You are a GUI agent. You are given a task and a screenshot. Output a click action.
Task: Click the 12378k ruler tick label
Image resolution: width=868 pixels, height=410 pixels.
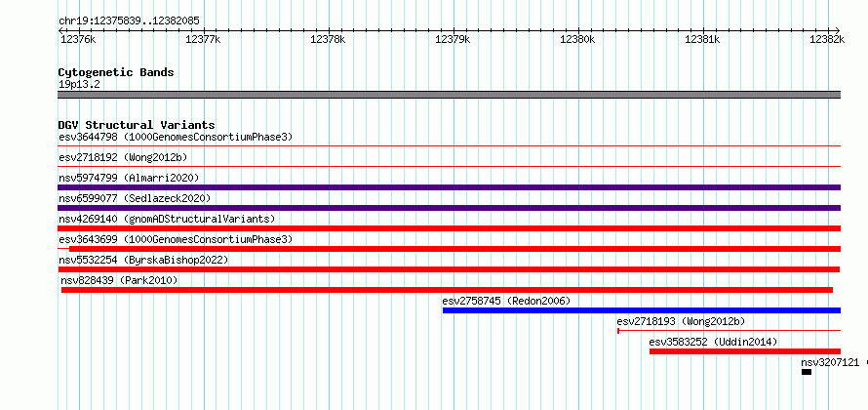(x=328, y=39)
